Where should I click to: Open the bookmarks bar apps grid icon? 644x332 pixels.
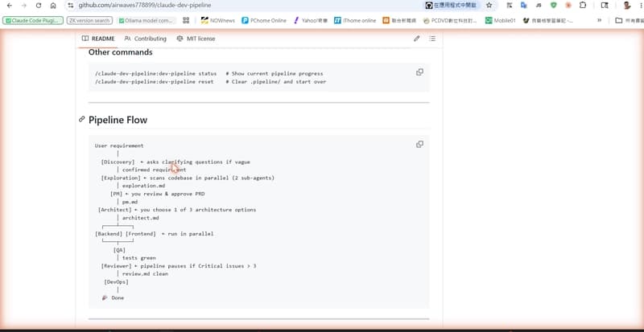point(186,20)
